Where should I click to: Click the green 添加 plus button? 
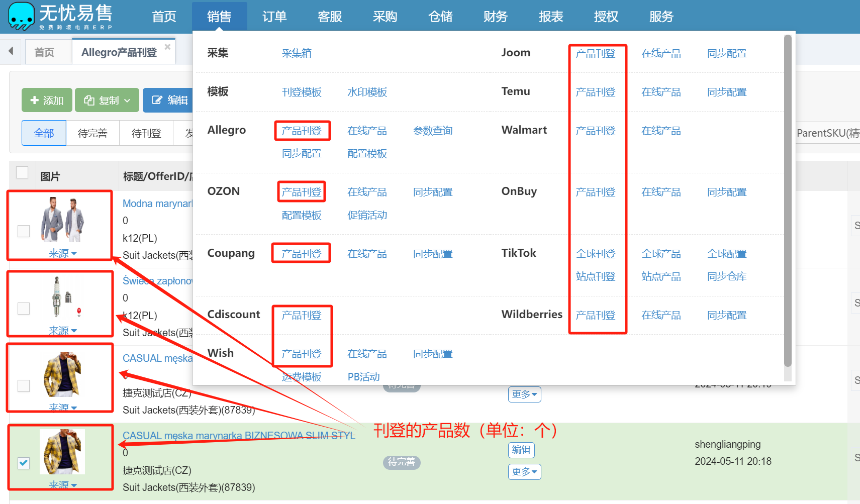pos(47,100)
